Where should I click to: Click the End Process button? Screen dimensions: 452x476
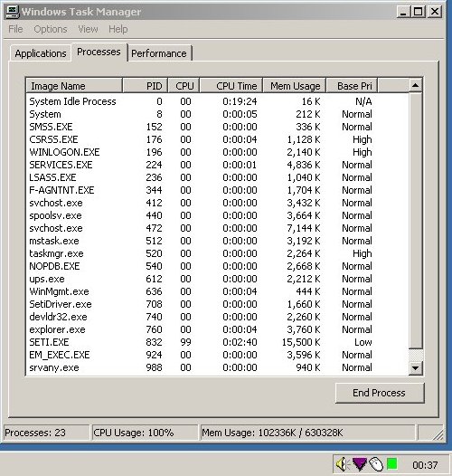pyautogui.click(x=379, y=393)
